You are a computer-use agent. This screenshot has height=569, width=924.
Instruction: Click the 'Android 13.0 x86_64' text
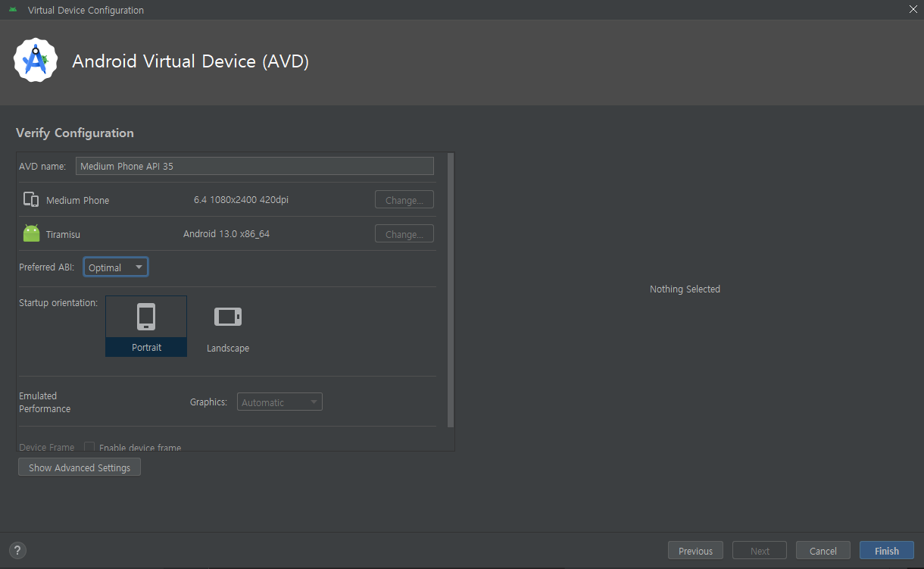pyautogui.click(x=226, y=233)
